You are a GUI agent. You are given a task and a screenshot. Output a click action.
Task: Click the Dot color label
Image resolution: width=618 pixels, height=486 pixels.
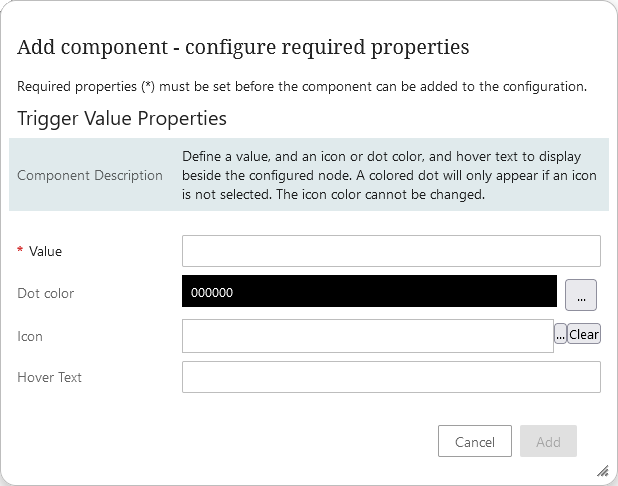click(45, 293)
